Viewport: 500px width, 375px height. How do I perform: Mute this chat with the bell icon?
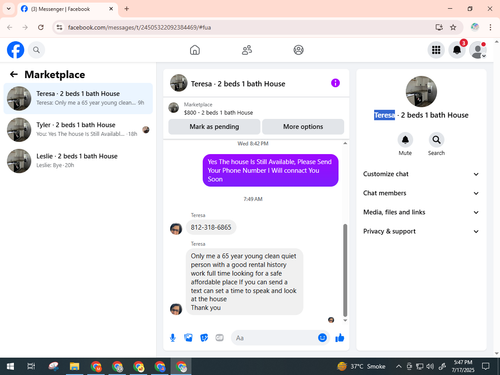click(x=405, y=140)
